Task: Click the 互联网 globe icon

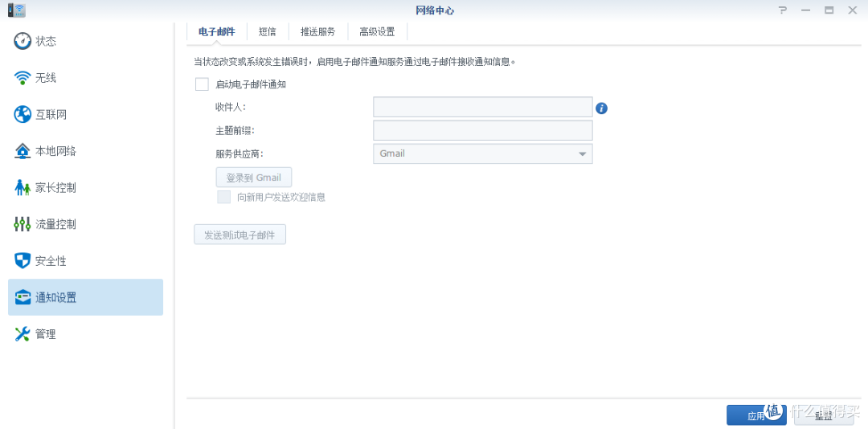Action: [23, 115]
